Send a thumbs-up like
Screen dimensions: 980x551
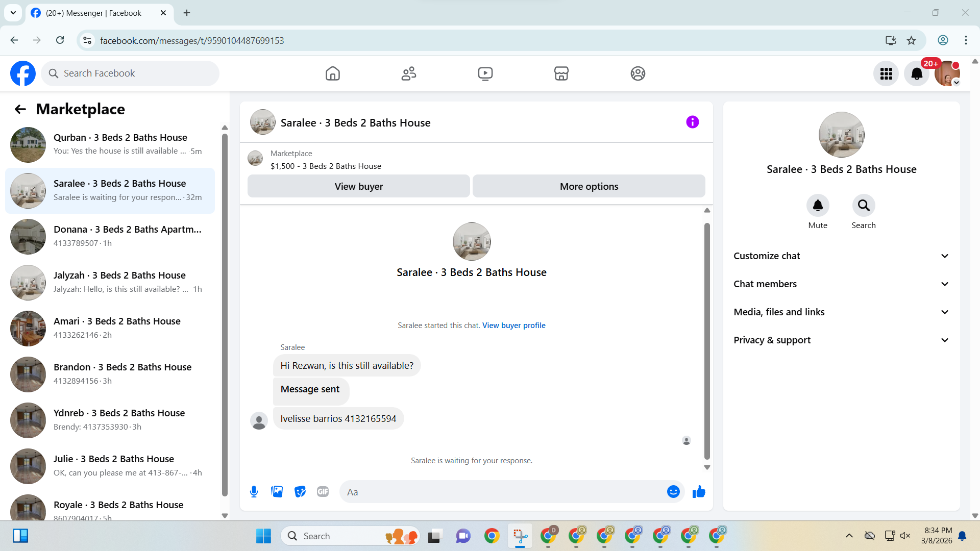pos(699,492)
